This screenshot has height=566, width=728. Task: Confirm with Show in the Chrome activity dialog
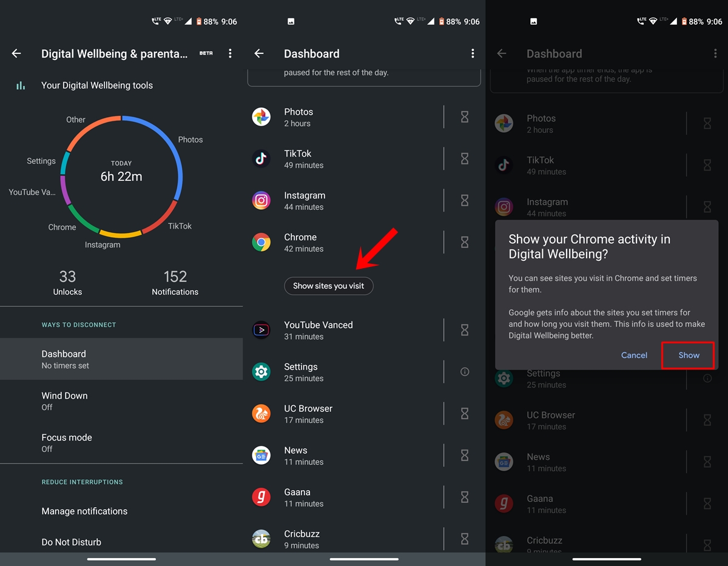click(x=689, y=355)
